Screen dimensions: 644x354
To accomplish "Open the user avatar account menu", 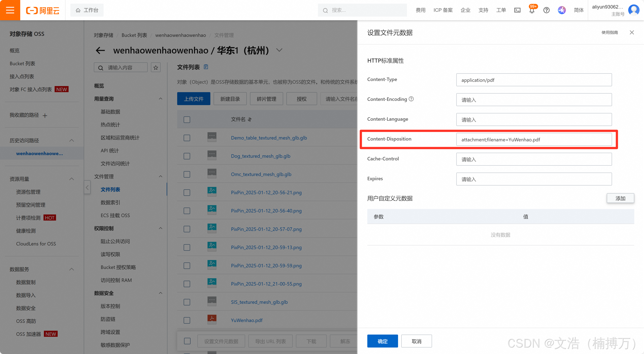I will 634,10.
